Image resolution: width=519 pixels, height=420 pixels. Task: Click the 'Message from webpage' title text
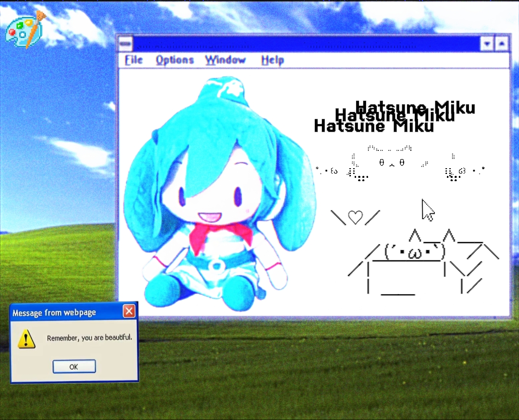click(x=54, y=313)
